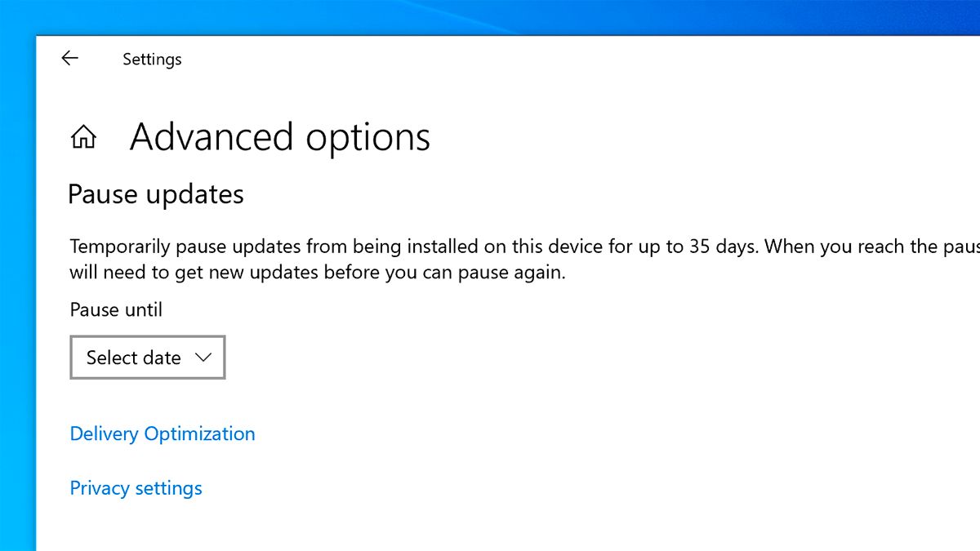The height and width of the screenshot is (551, 980).
Task: Open the Settings home icon
Action: point(83,137)
